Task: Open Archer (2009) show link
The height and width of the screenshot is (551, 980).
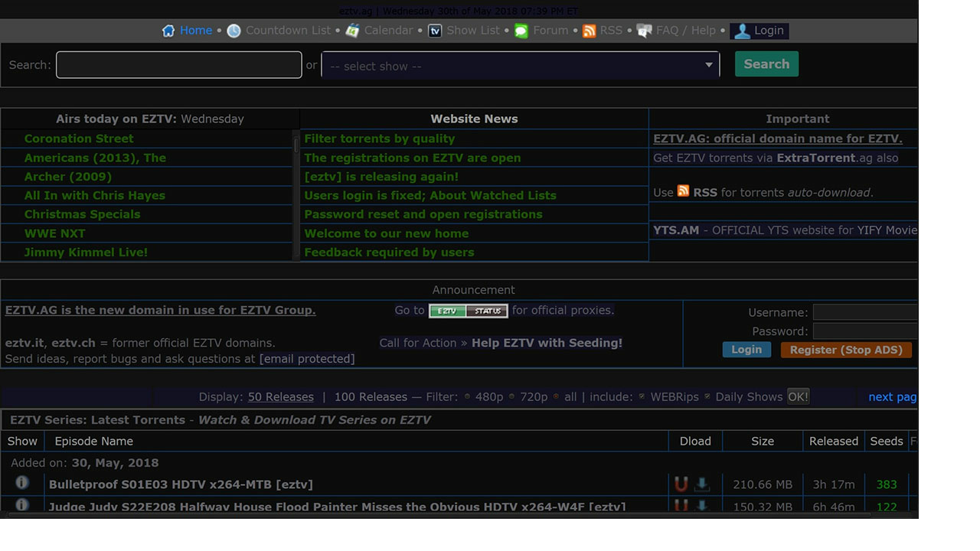Action: tap(68, 177)
